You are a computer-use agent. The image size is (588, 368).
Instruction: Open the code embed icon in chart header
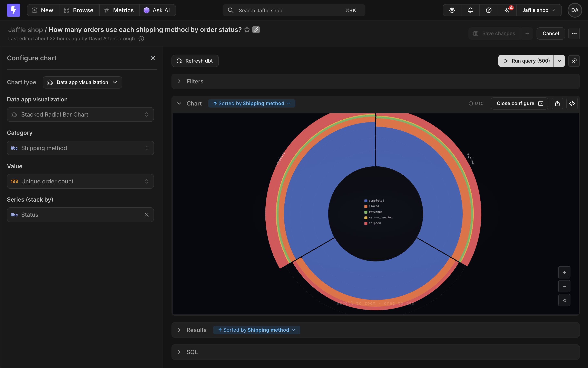click(x=572, y=103)
